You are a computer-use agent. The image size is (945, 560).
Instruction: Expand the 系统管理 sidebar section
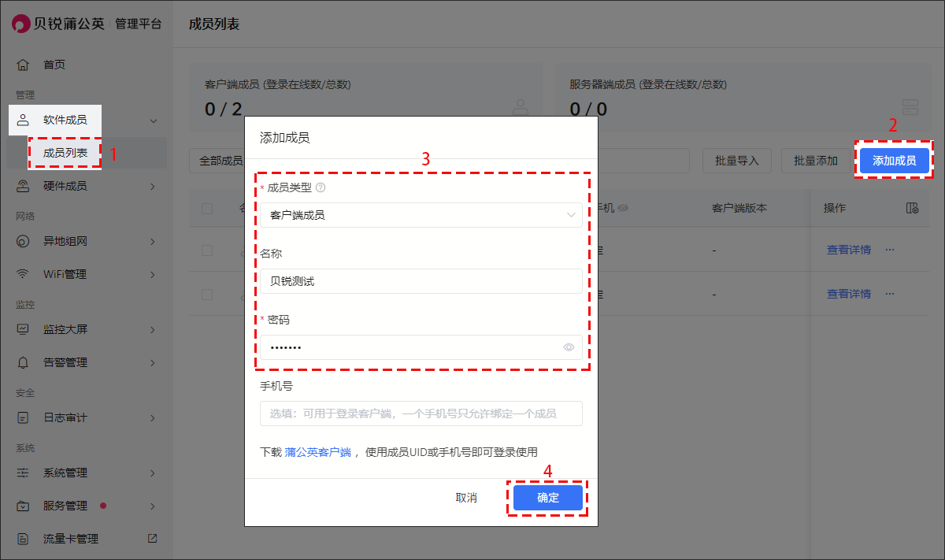[87, 473]
